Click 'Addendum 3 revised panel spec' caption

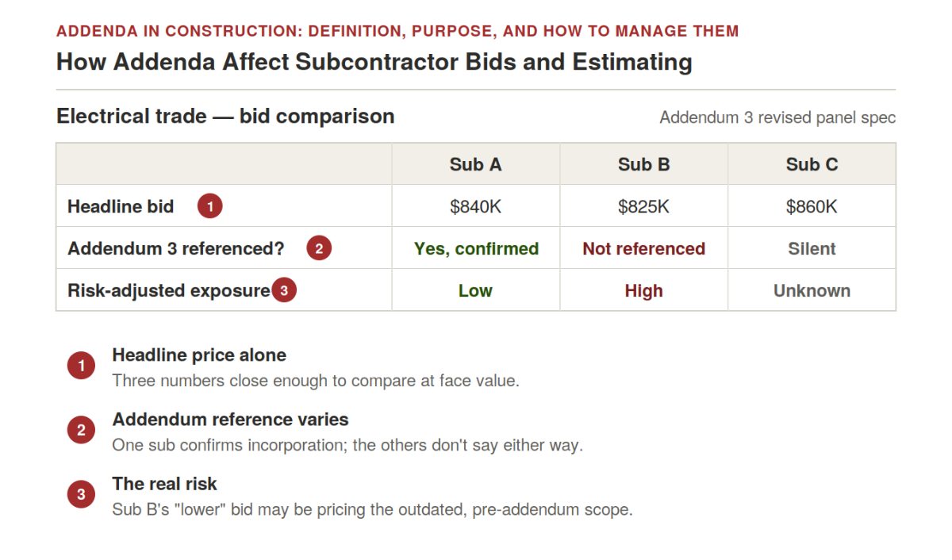(777, 117)
